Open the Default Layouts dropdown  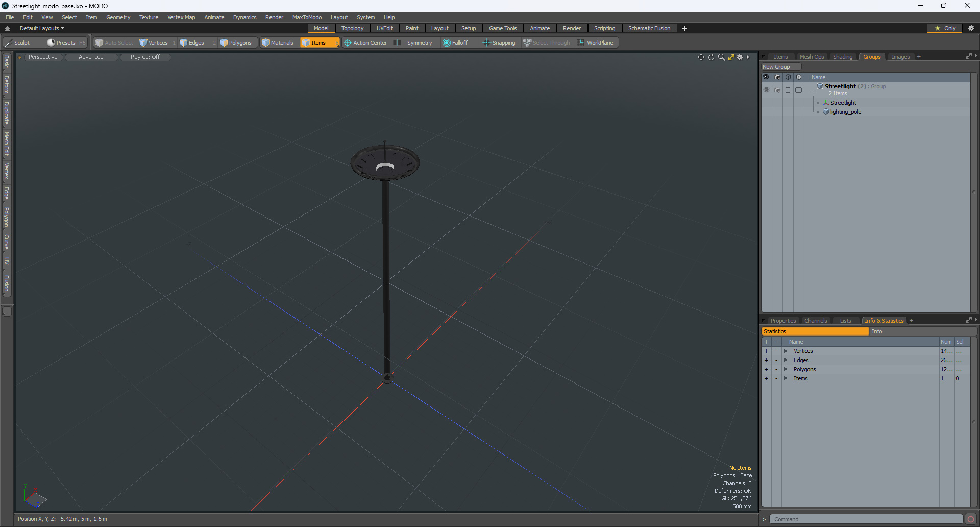(42, 28)
